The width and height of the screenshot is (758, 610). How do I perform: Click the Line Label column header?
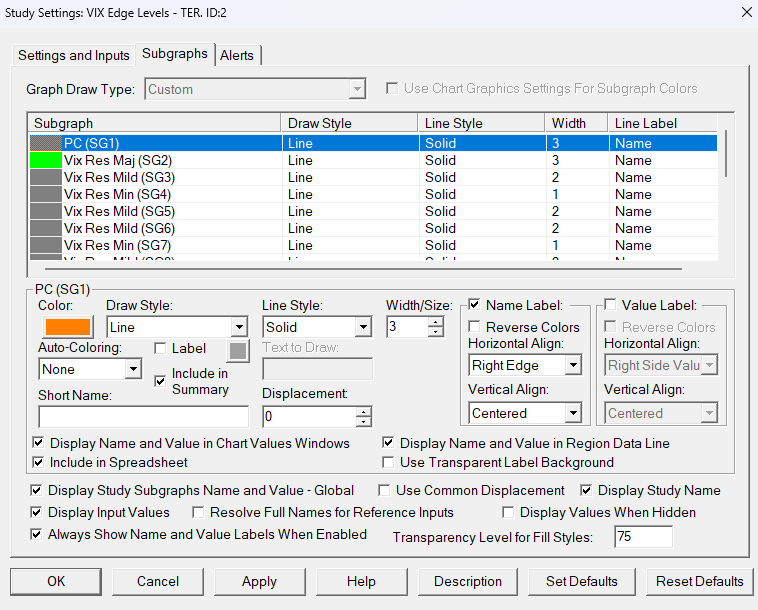[662, 123]
